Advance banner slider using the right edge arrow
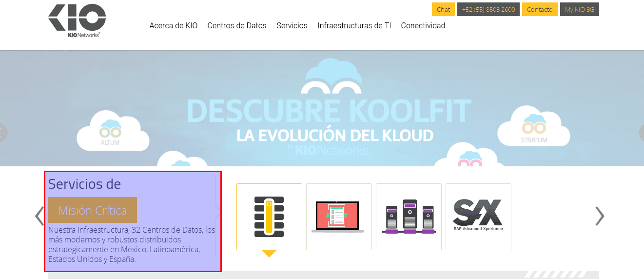This screenshot has height=279, width=644. pos(641,133)
